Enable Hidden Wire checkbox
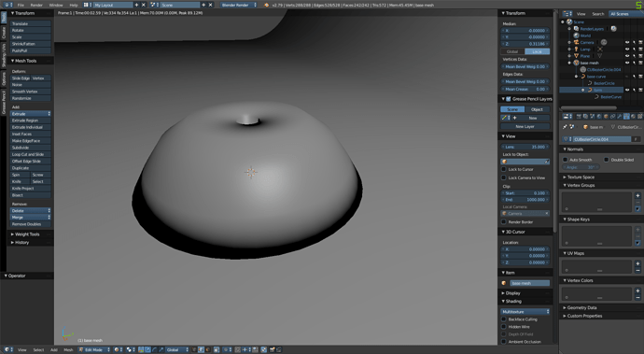This screenshot has width=644, height=354. (504, 327)
